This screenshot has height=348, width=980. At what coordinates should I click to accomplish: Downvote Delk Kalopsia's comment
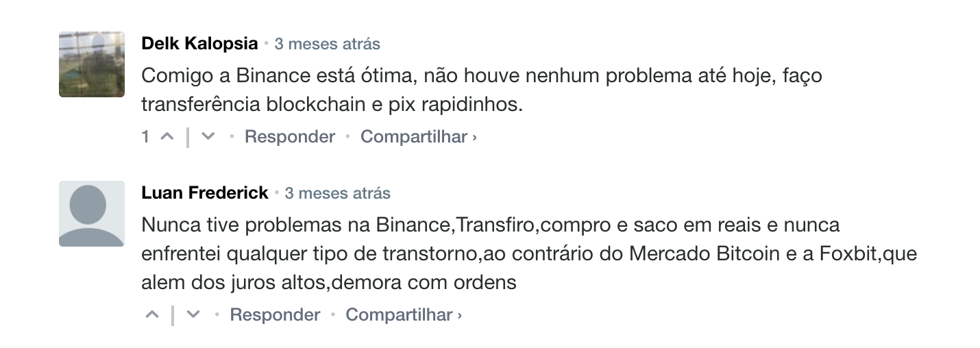(208, 136)
